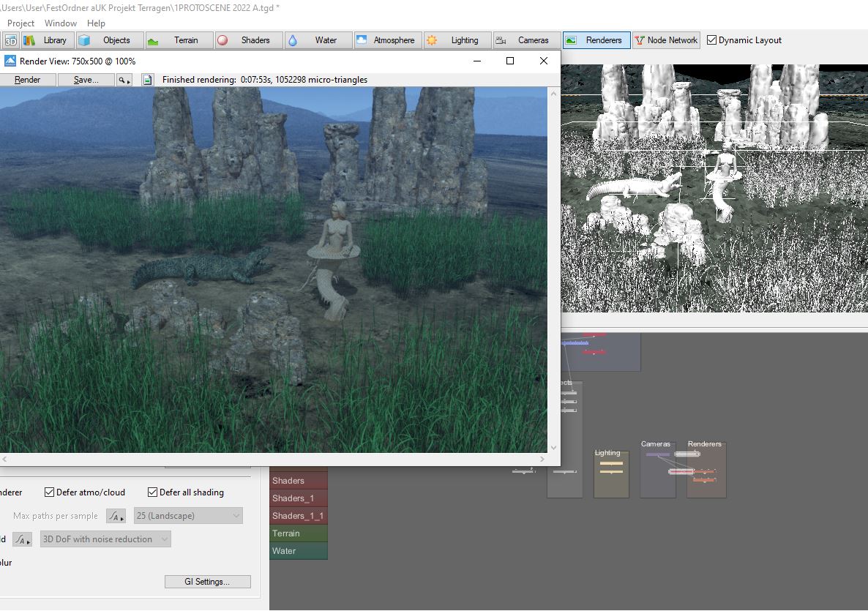Open the Shaders layout with red sphere
This screenshot has width=868, height=611.
pyautogui.click(x=247, y=40)
